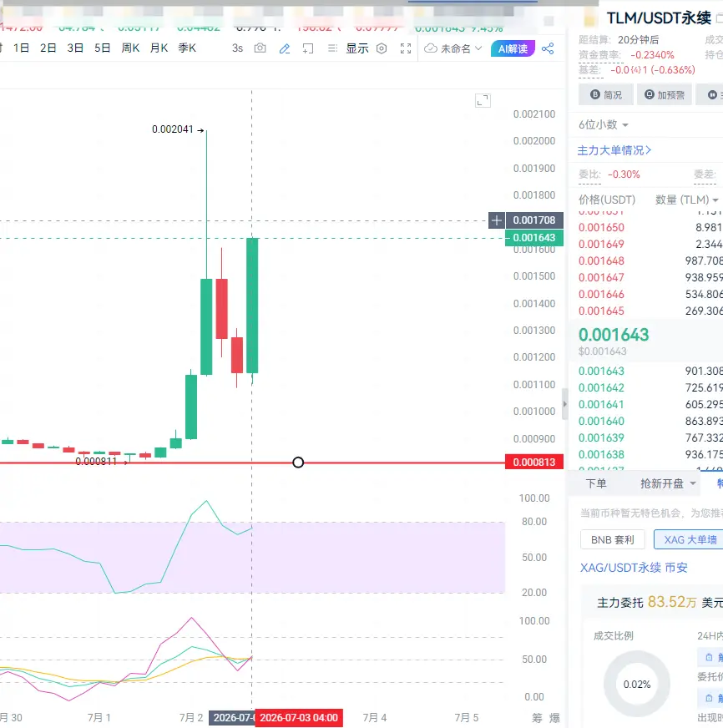Open 主力大单情况 link
The image size is (723, 728).
click(x=614, y=150)
